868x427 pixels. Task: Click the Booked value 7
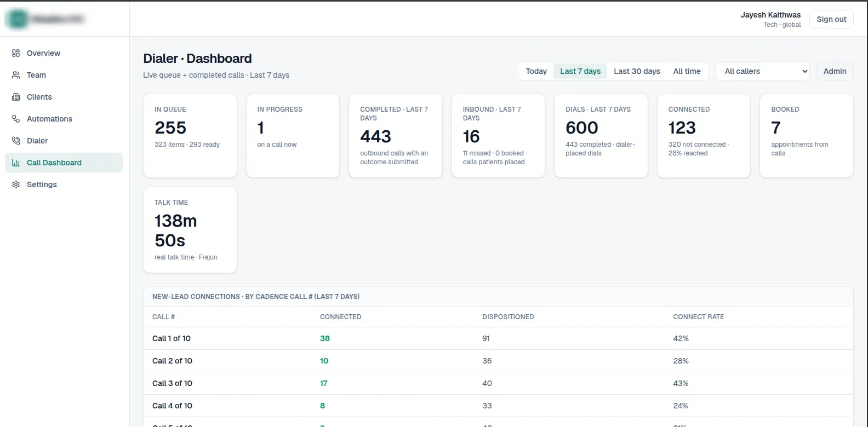click(x=776, y=128)
